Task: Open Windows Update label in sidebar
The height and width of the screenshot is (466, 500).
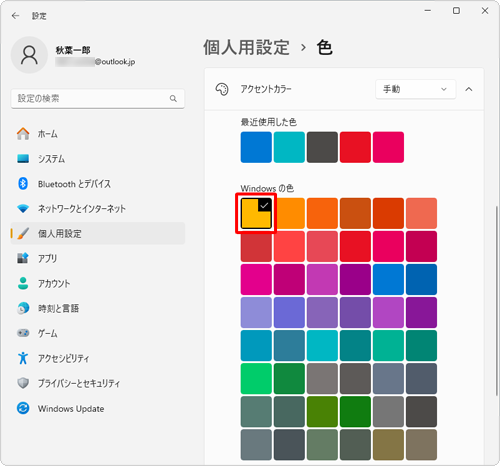Action: tap(71, 409)
